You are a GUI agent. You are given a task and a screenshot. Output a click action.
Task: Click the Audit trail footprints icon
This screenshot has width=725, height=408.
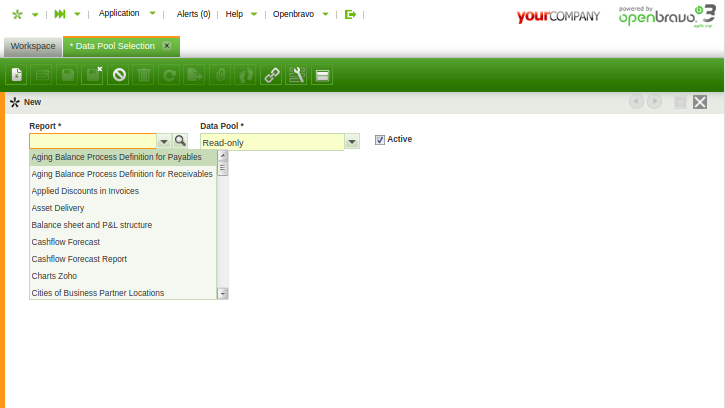pos(246,75)
